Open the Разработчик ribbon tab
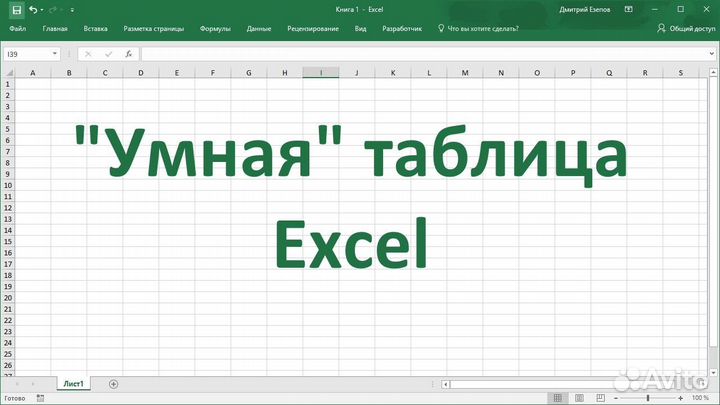The width and height of the screenshot is (720, 405). tap(402, 28)
